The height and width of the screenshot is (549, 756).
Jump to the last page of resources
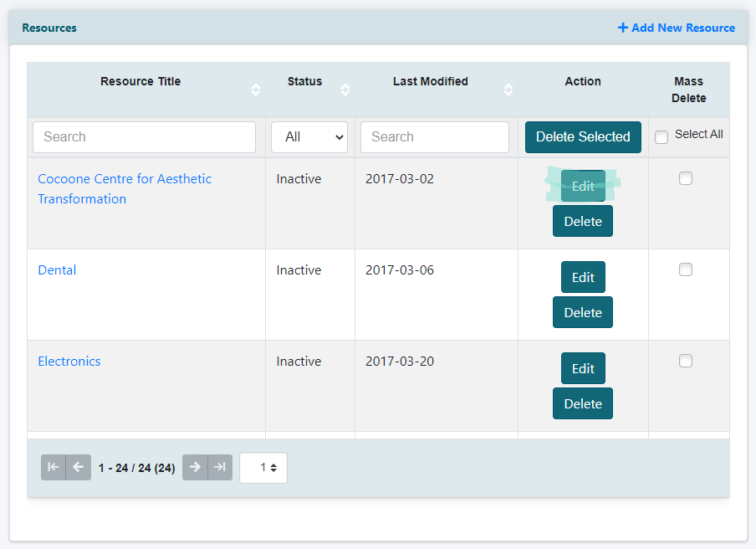[220, 467]
